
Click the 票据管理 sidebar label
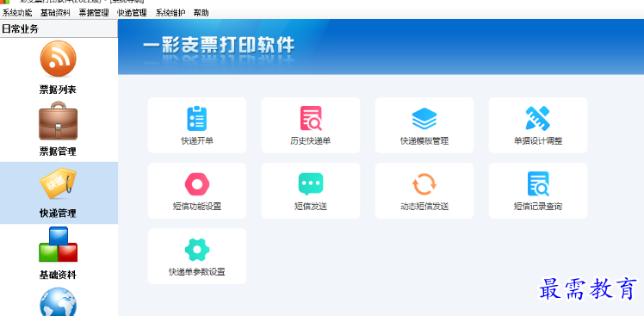click(58, 152)
